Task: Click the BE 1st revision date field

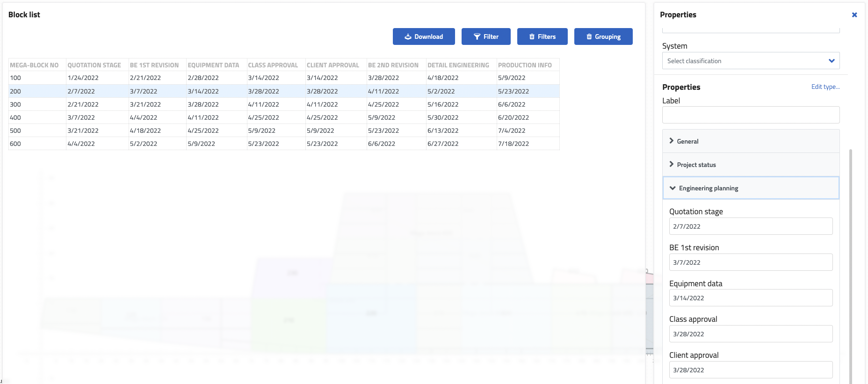Action: click(x=751, y=262)
